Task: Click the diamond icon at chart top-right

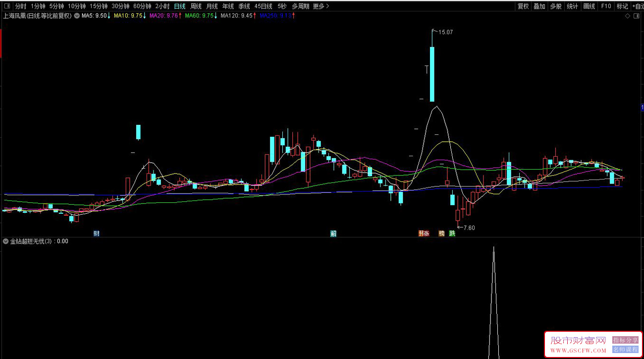Action: click(x=628, y=16)
